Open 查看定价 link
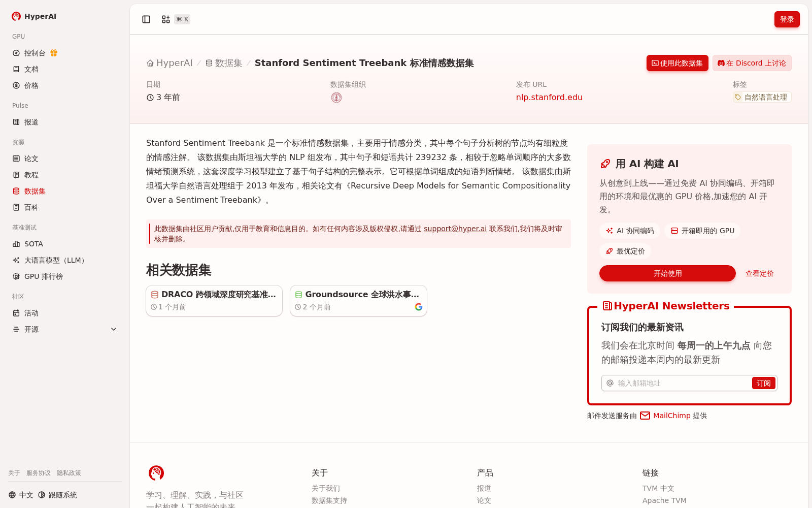Viewport: 812px width, 508px height. point(759,273)
